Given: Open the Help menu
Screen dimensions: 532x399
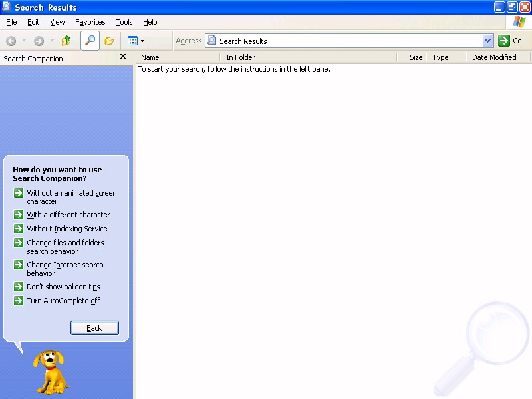Looking at the screenshot, I should (x=150, y=22).
